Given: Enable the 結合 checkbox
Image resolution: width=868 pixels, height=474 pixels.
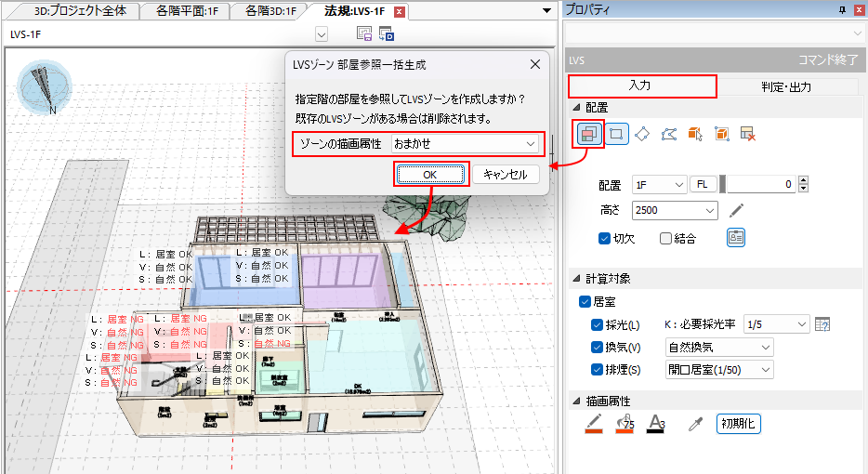Looking at the screenshot, I should tap(665, 238).
